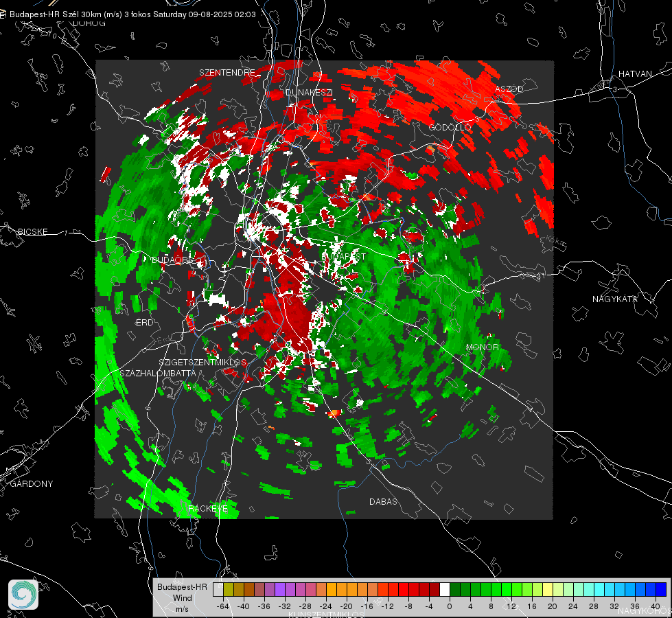
Task: Click the SZENTENDRE town label
Action: tap(227, 73)
